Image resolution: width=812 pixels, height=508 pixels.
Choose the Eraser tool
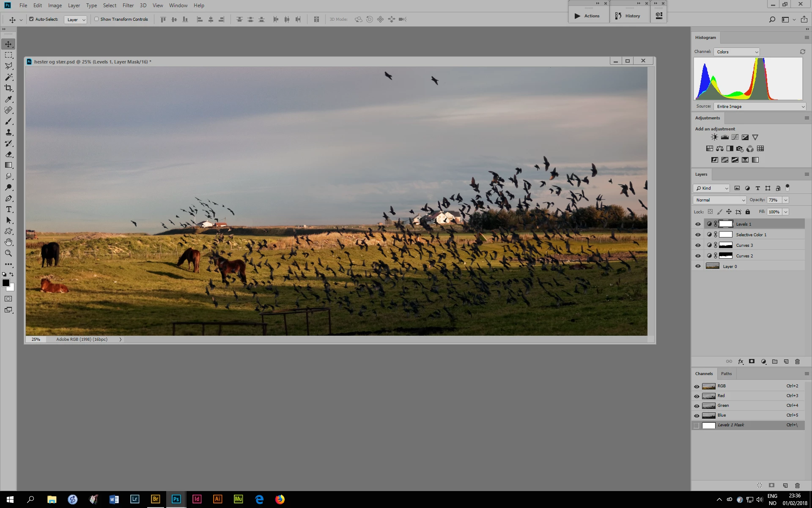[8, 155]
